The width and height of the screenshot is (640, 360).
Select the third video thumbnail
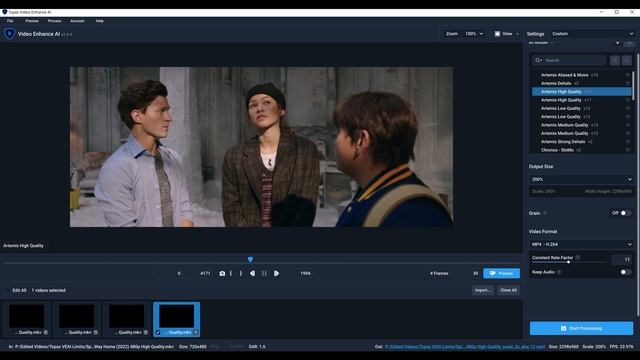pyautogui.click(x=127, y=316)
